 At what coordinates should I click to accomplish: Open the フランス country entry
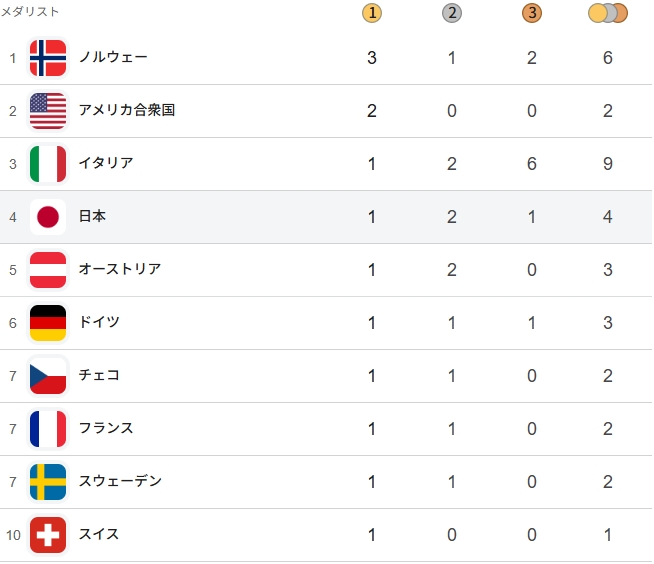point(106,429)
